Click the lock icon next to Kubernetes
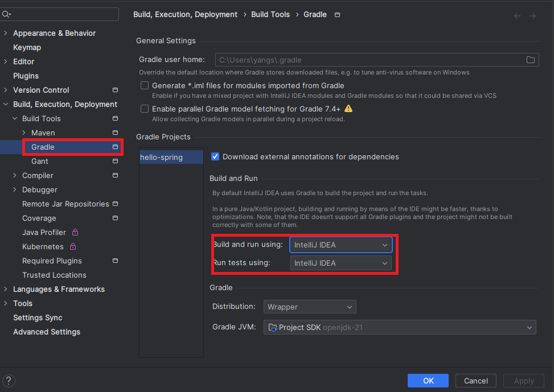 pos(73,246)
